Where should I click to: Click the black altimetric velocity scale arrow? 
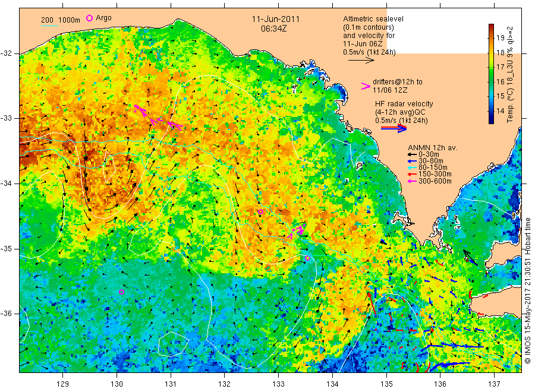pos(361,61)
